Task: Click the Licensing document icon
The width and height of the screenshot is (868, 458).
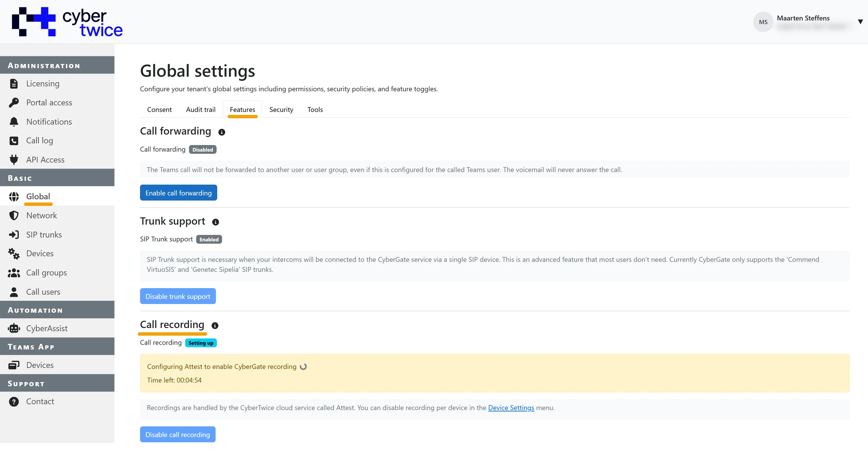Action: coord(14,84)
